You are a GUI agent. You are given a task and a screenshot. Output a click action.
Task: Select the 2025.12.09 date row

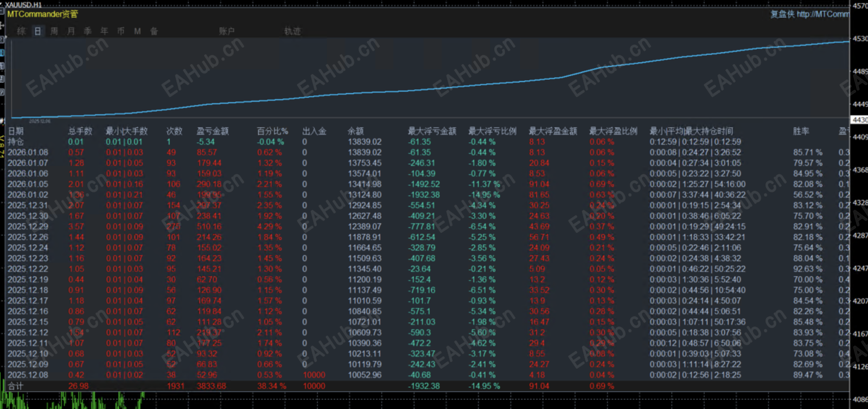(28, 364)
